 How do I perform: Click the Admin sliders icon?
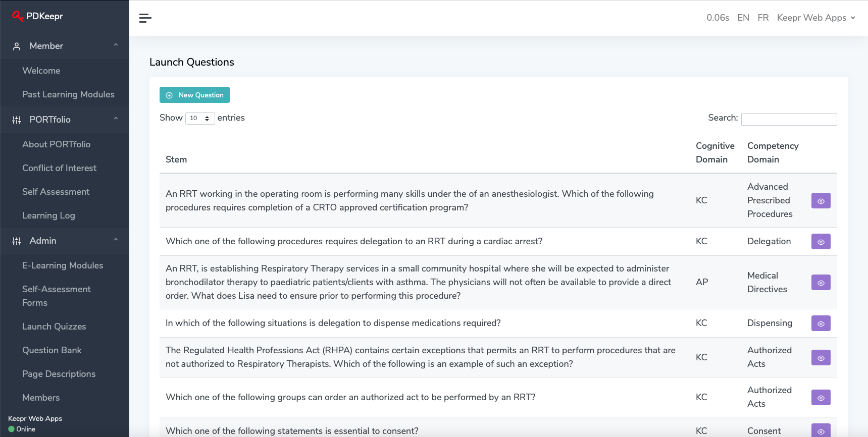coord(17,241)
